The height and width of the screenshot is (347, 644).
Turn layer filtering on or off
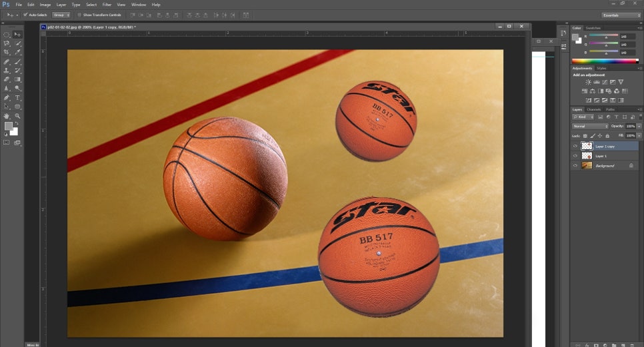(x=640, y=117)
